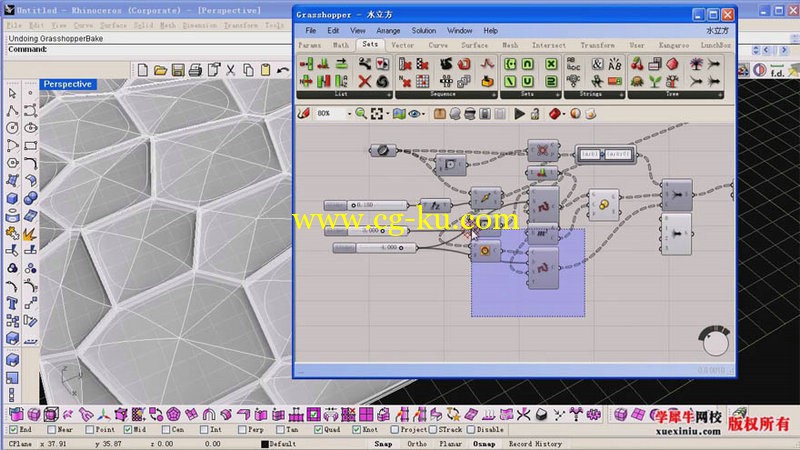The width and height of the screenshot is (800, 450).
Task: Choose the Polyline tool in Rhino sidebar
Action: pyautogui.click(x=13, y=111)
